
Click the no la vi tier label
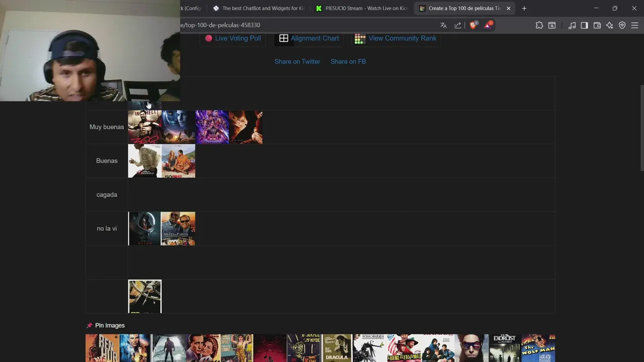[x=107, y=228]
